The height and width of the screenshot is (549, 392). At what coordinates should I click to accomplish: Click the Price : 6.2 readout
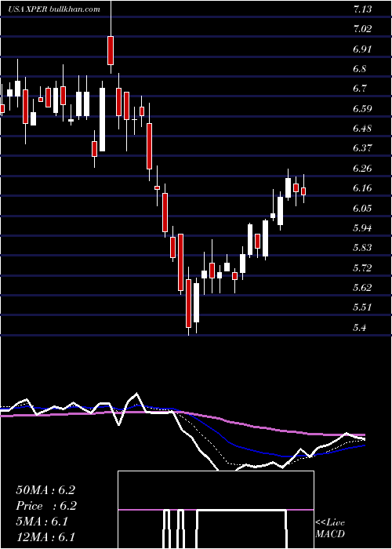click(x=46, y=506)
